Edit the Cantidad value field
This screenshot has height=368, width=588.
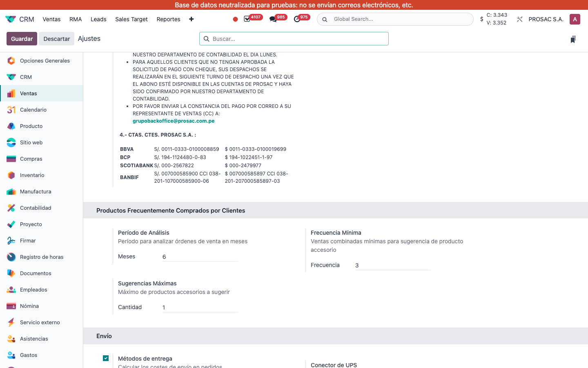pos(200,307)
